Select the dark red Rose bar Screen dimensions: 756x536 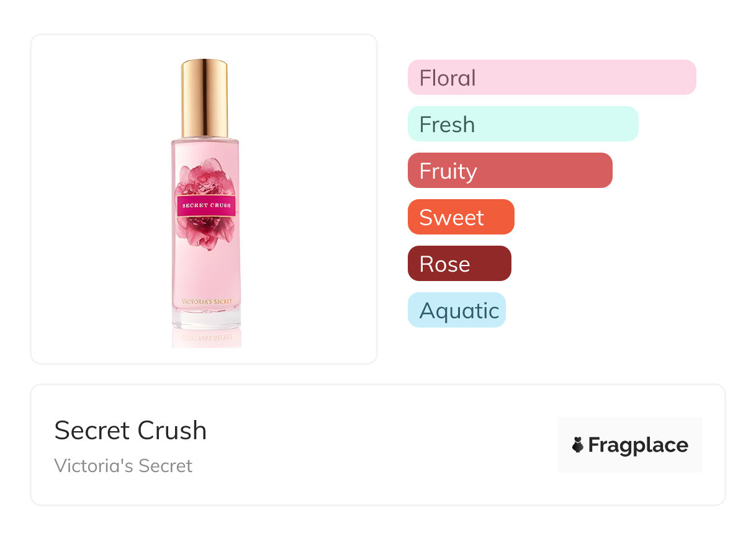coord(459,264)
